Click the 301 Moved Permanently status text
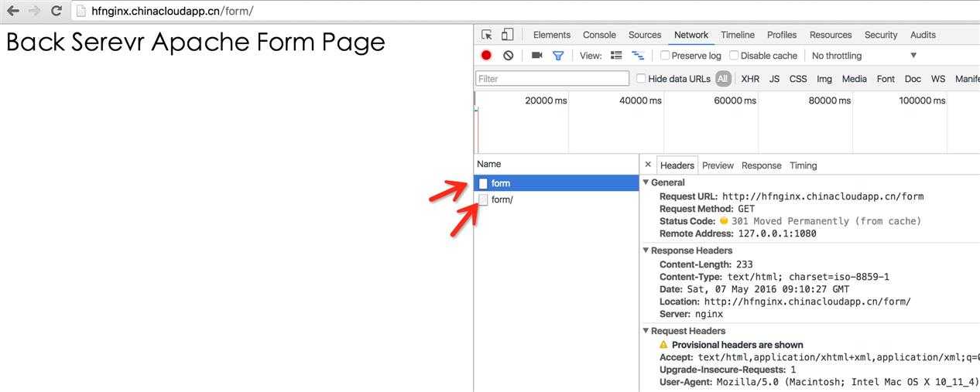 coord(826,221)
